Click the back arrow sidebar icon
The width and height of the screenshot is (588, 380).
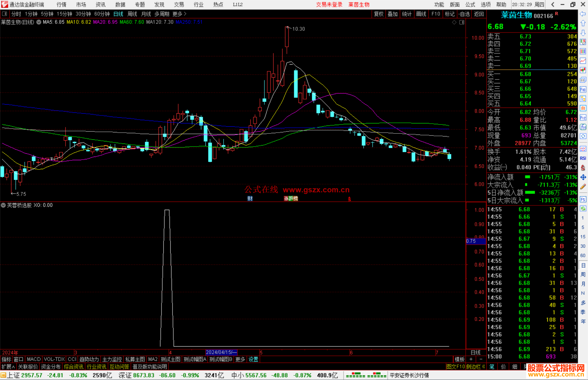(583, 14)
